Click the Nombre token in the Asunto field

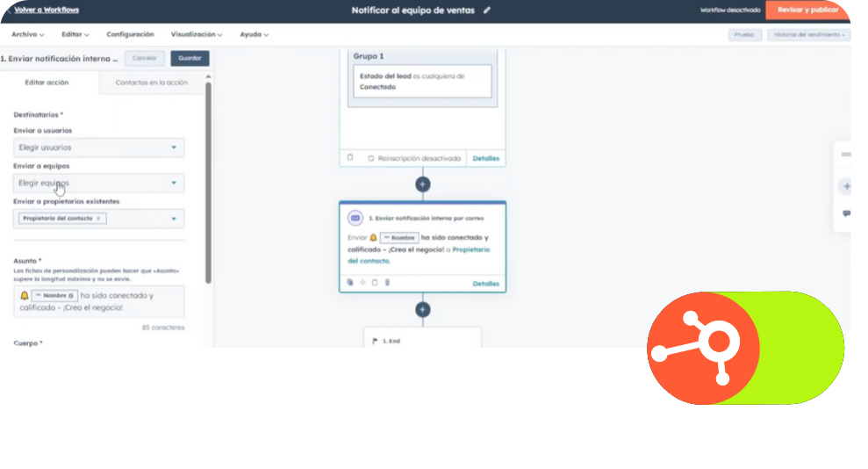54,296
